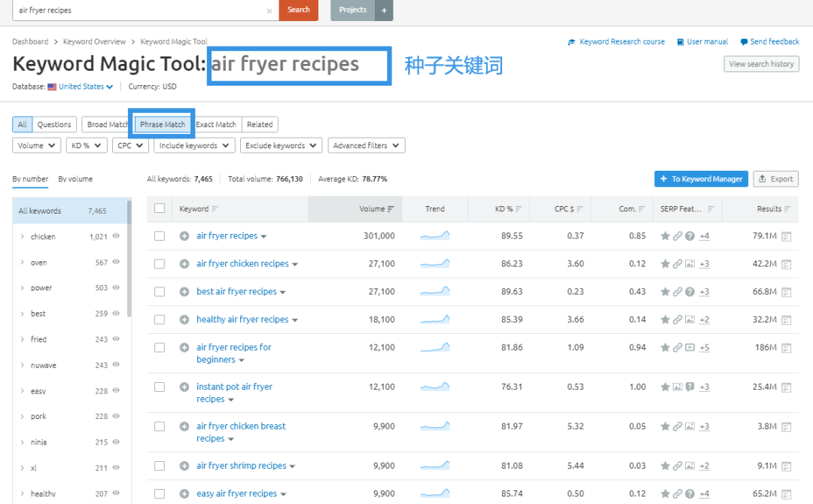This screenshot has width=813, height=504.
Task: Click the video SERP feature icon on air fryer recipes for beginners
Action: pos(690,348)
